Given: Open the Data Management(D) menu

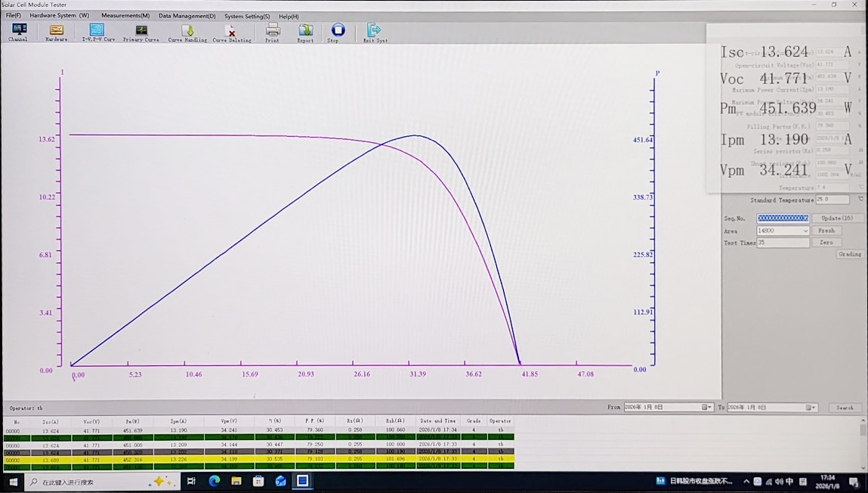Looking at the screenshot, I should [187, 16].
